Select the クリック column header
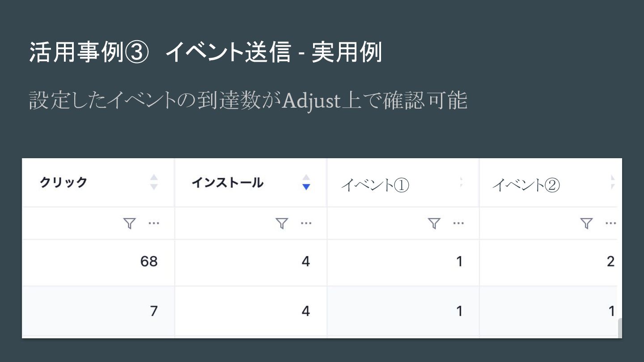This screenshot has width=644, height=362. [x=98, y=182]
